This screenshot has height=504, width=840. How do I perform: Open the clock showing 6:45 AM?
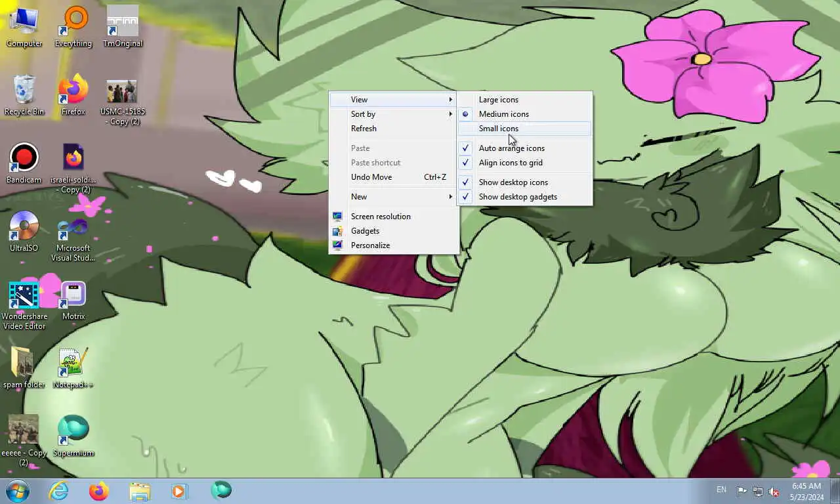click(807, 492)
